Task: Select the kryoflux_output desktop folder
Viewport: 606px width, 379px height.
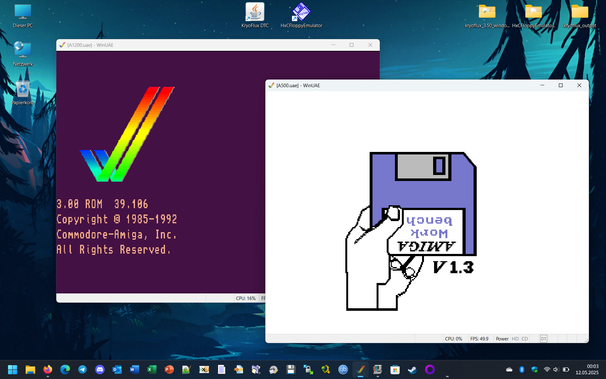Action: tap(580, 16)
